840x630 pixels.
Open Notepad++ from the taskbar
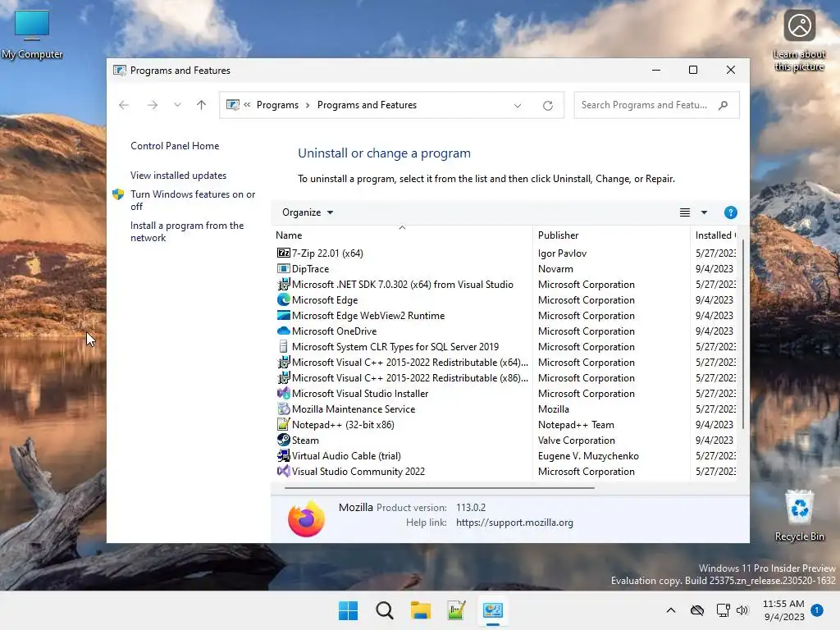[x=456, y=610]
